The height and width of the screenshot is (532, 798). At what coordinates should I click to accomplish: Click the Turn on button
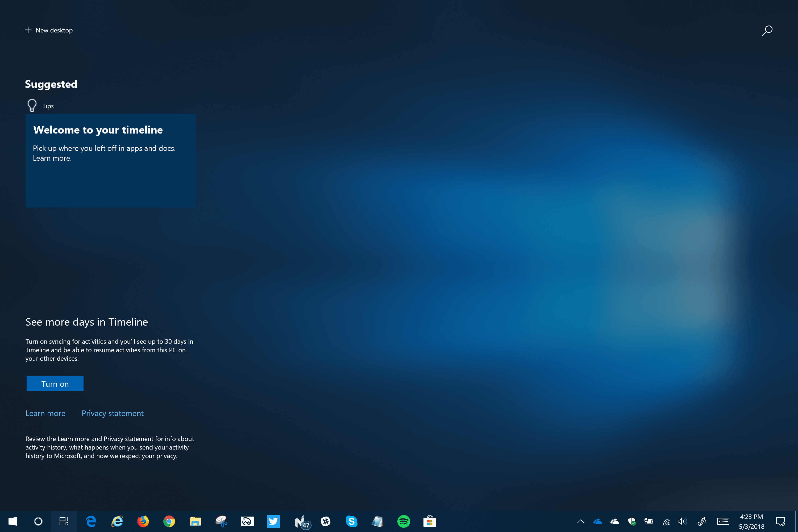pyautogui.click(x=55, y=384)
